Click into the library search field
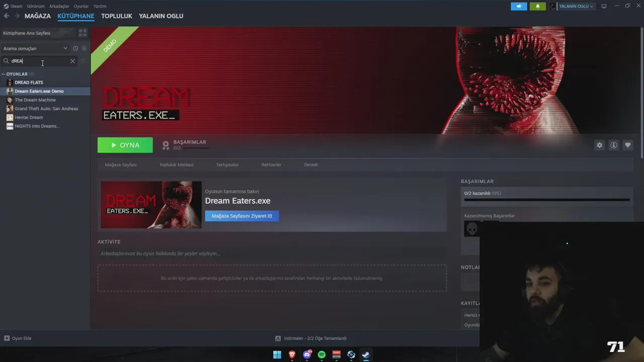The image size is (644, 362). pyautogui.click(x=39, y=61)
